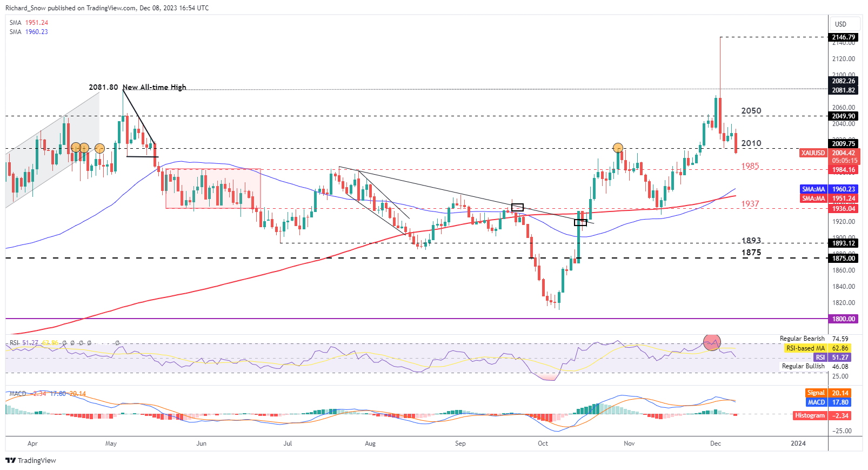Click the 1936.04 price label
Image resolution: width=868 pixels, height=470 pixels.
point(843,209)
